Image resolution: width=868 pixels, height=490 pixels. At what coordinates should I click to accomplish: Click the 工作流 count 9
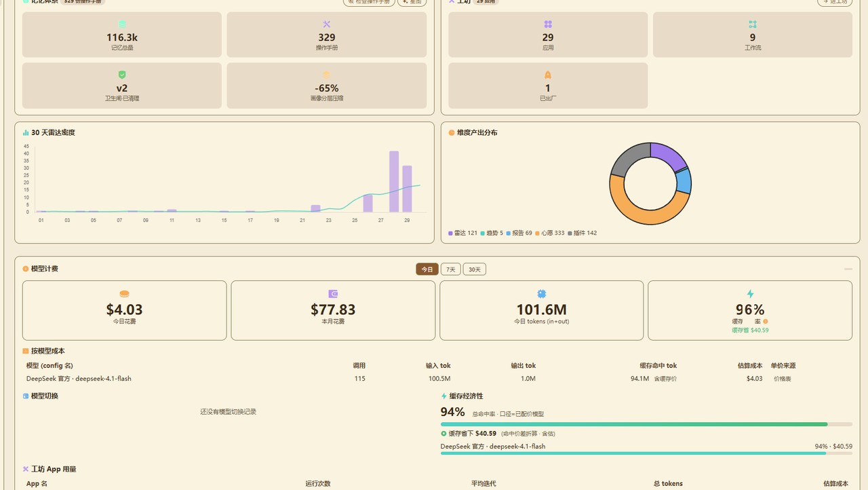[753, 37]
